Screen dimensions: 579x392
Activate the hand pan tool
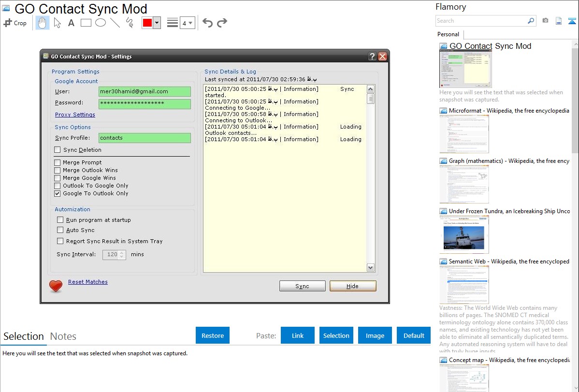43,23
